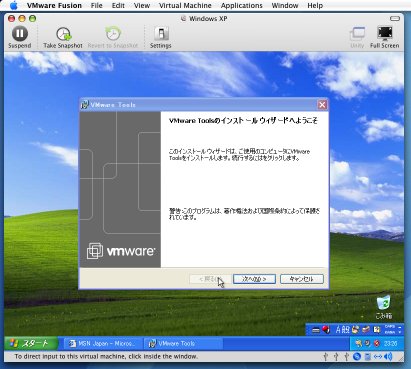Open the Applications menu
The height and width of the screenshot is (369, 411).
click(x=242, y=6)
